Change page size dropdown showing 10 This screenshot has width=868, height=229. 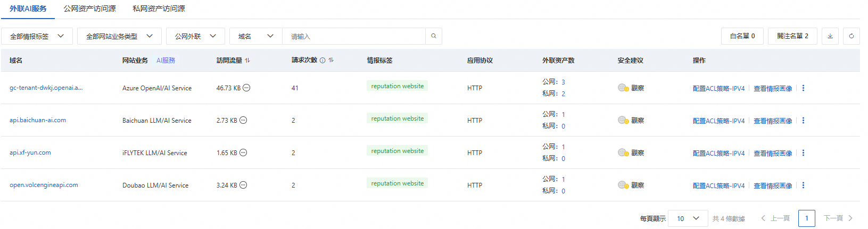tap(688, 218)
